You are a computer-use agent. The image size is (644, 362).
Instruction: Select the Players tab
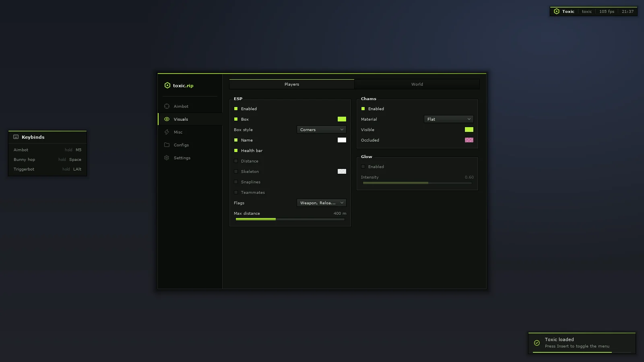(x=292, y=84)
